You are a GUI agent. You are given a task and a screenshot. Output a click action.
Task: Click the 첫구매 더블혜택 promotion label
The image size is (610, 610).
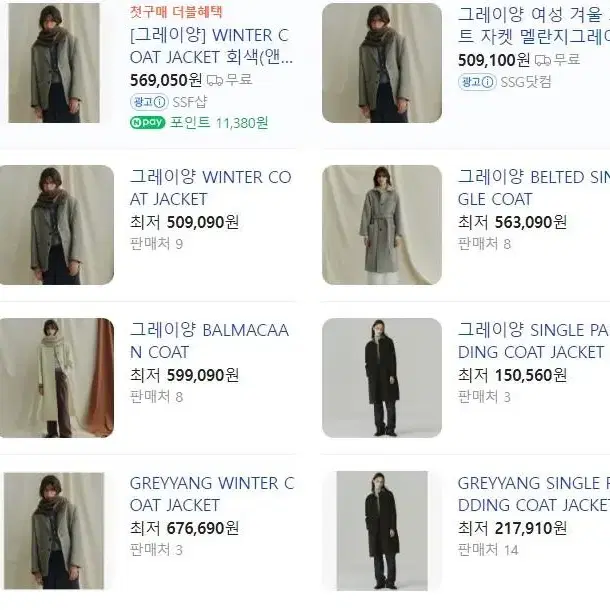point(176,12)
